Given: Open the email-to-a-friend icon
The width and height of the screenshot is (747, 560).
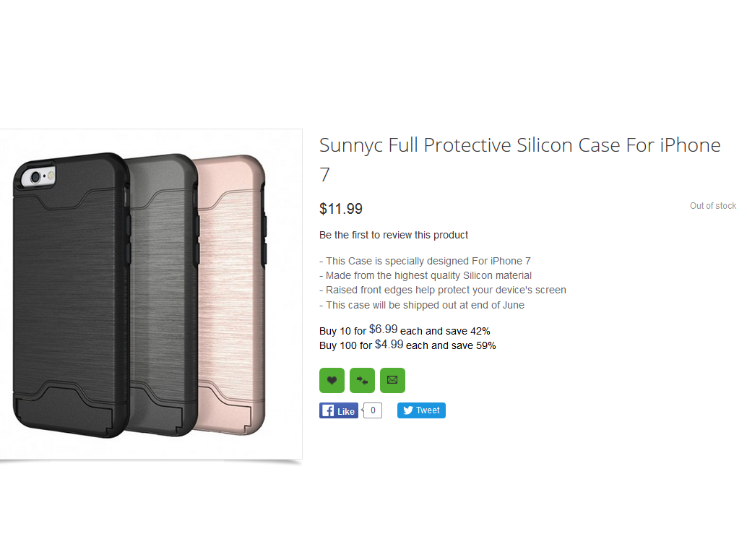Looking at the screenshot, I should (x=392, y=380).
